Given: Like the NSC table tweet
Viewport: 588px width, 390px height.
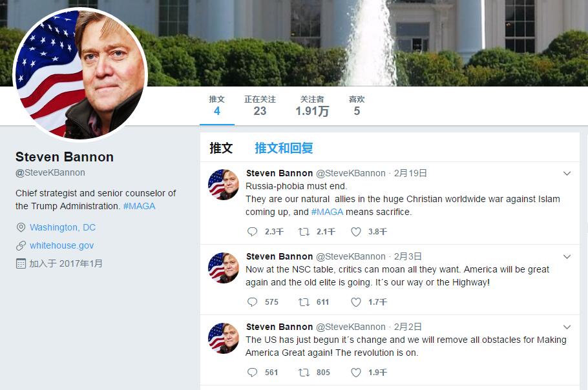Looking at the screenshot, I should tap(356, 302).
